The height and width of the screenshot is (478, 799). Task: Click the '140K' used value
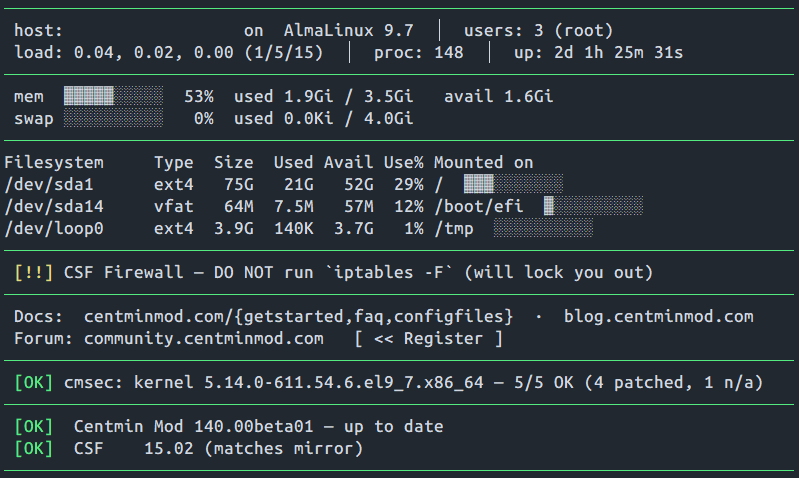click(x=294, y=228)
